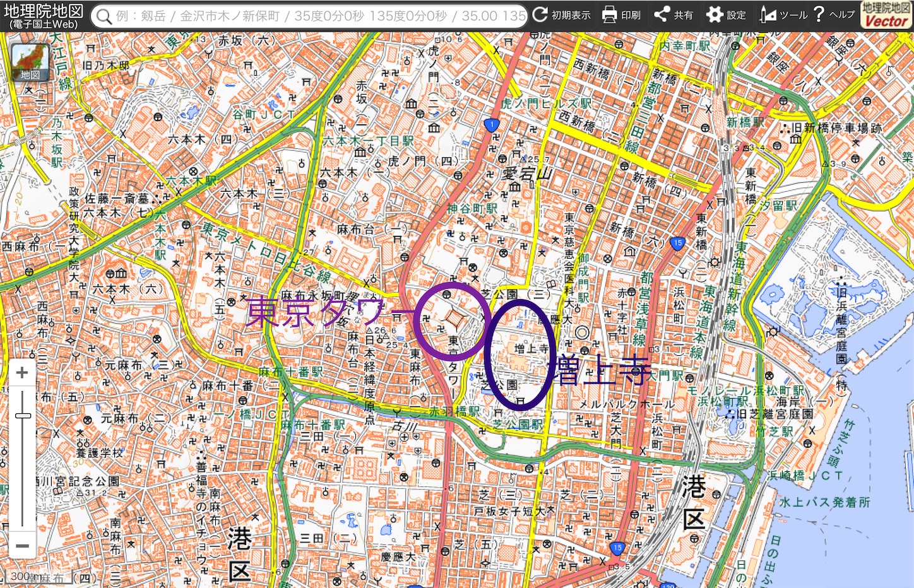Zoom in with the plus button
Image resolution: width=914 pixels, height=588 pixels.
click(x=22, y=373)
